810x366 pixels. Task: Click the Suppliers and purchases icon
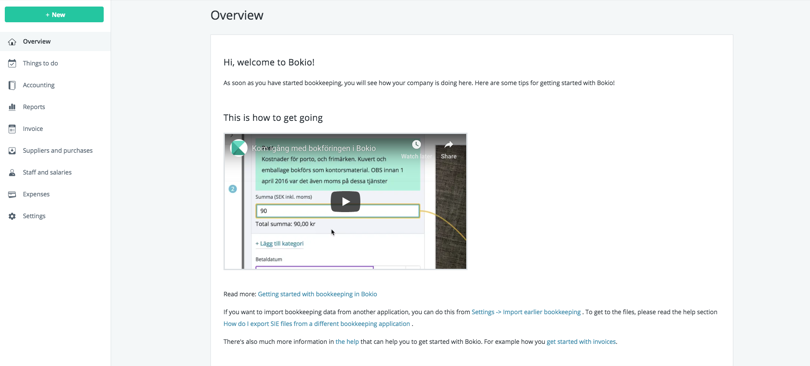[x=12, y=151]
